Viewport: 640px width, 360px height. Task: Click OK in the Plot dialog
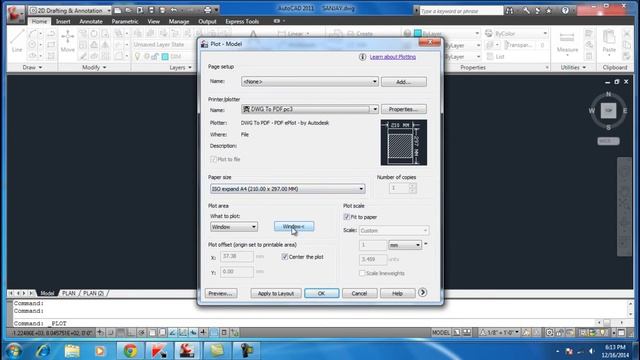[x=322, y=293]
